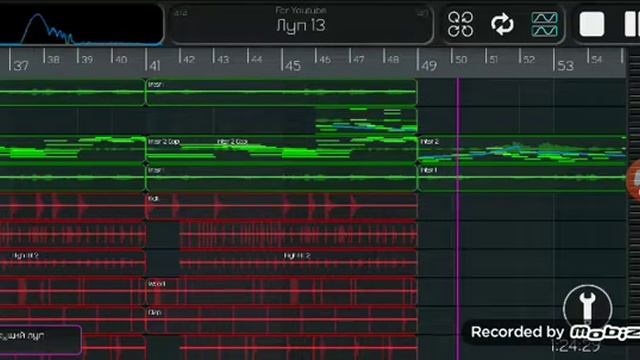Select the red Clap clip

[281, 320]
